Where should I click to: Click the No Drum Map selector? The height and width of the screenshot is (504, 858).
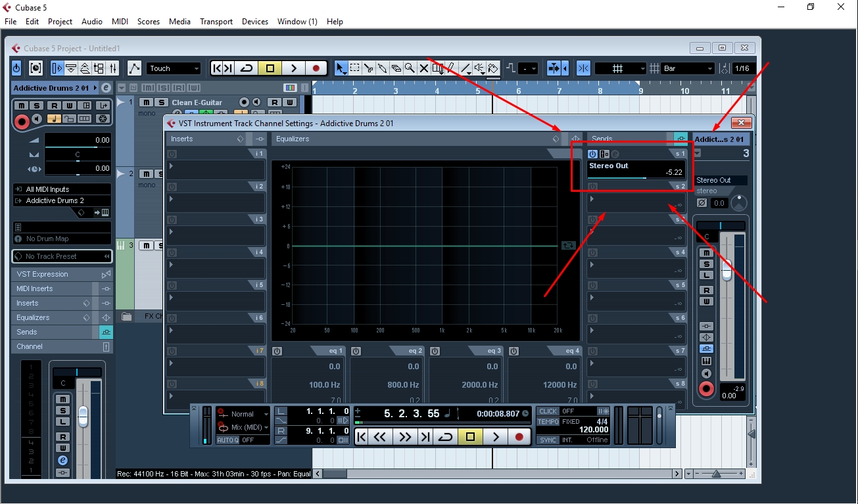[62, 239]
